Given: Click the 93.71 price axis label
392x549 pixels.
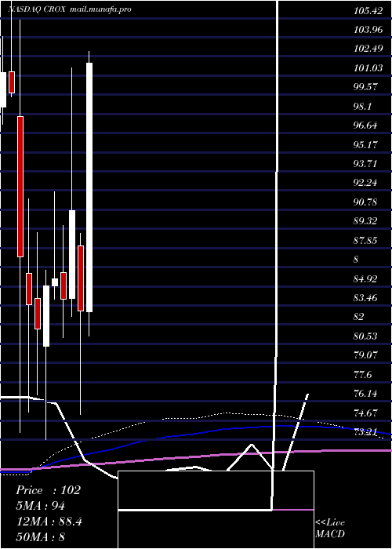Looking at the screenshot, I should point(366,163).
